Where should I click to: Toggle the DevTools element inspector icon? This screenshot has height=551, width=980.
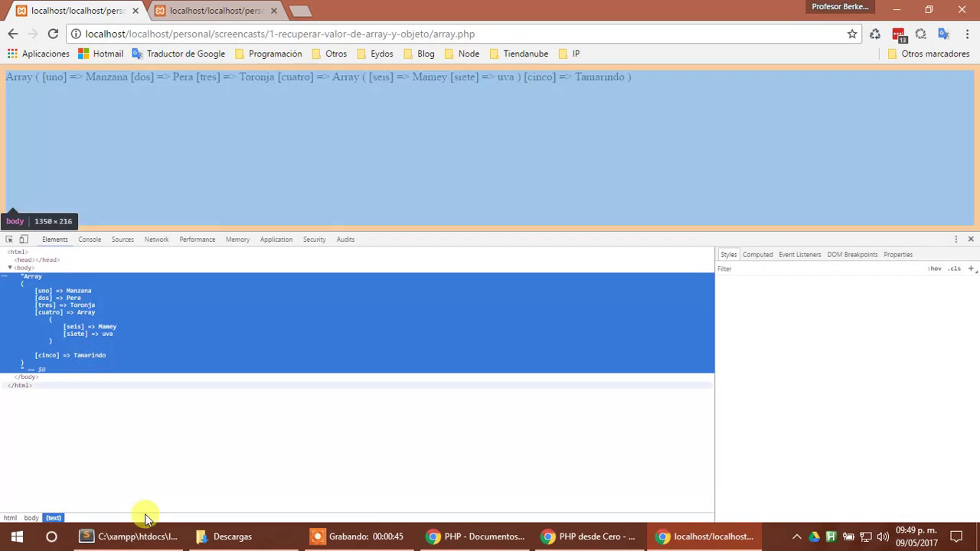tap(9, 240)
